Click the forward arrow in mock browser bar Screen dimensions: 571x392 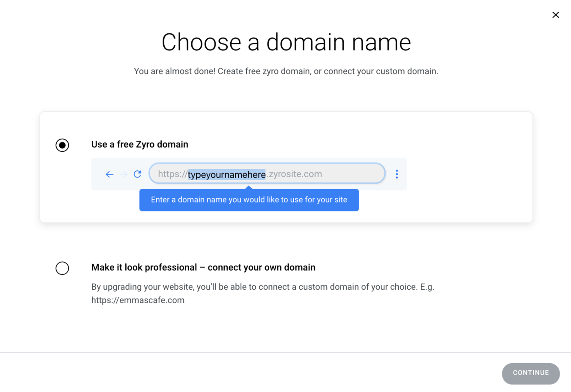pyautogui.click(x=123, y=174)
